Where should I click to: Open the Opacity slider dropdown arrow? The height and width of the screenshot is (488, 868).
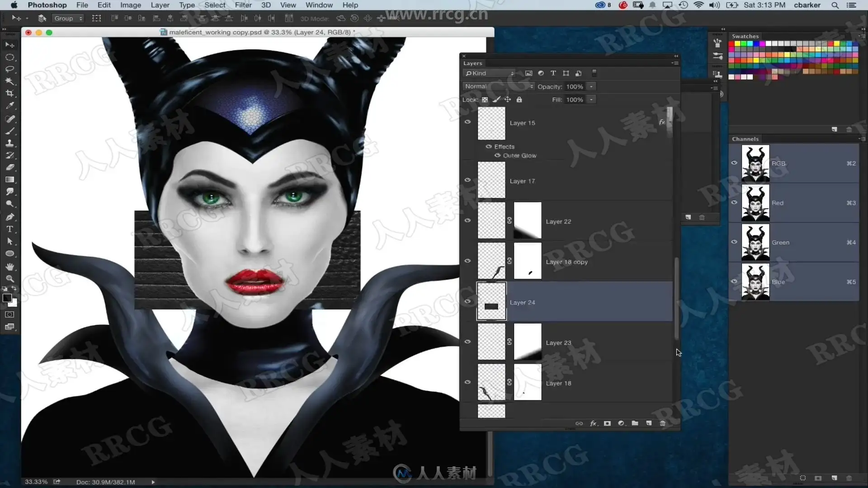point(591,86)
